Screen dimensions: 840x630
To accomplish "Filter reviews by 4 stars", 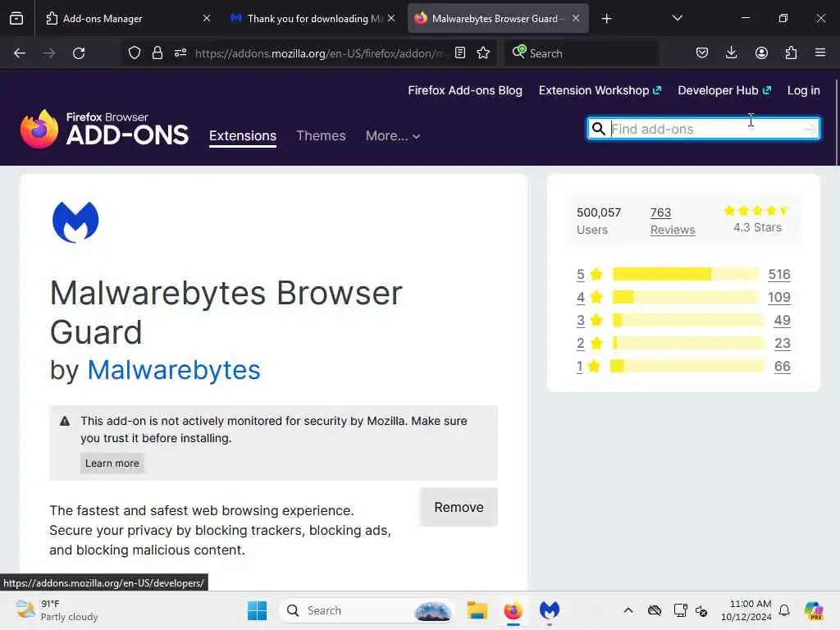I will coord(590,297).
